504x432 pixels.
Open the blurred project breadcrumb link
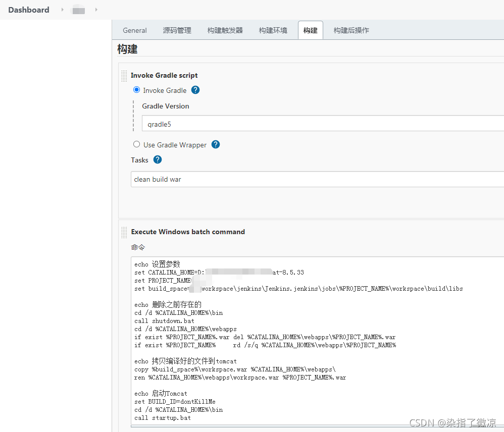pos(79,10)
